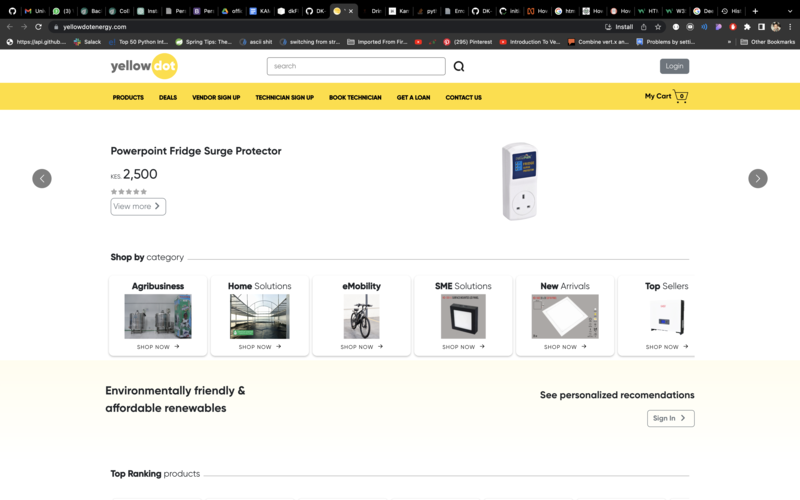
Task: Click the eMobility bicycle thumbnail
Action: point(361,317)
